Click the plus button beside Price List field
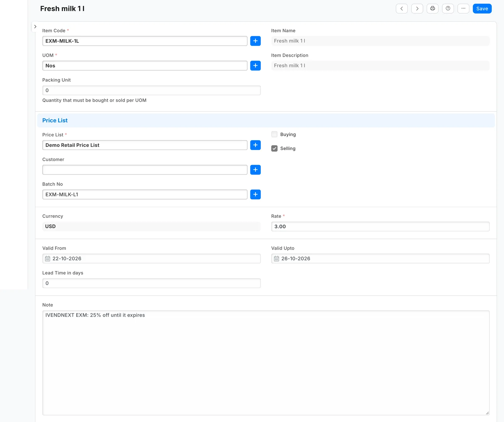 (x=255, y=145)
